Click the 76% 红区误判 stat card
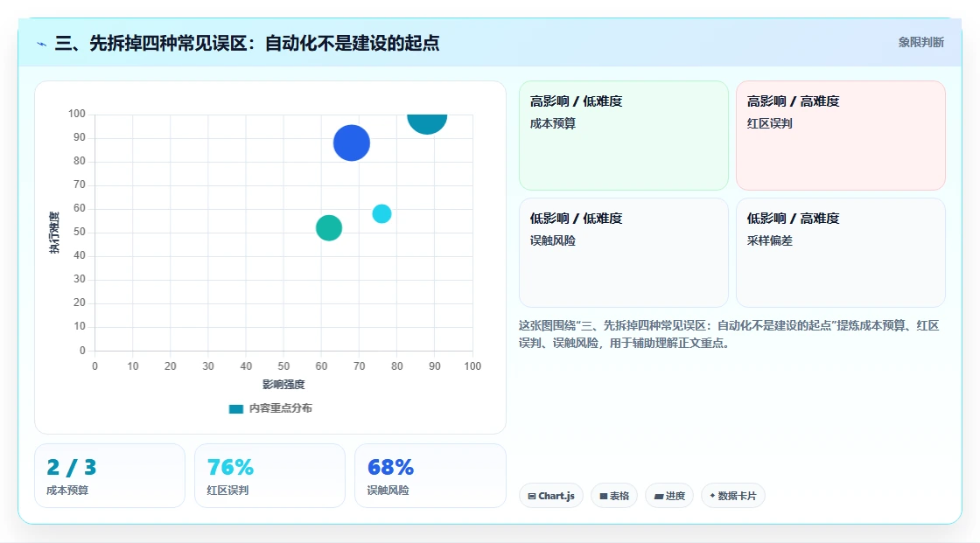Image resolution: width=980 pixels, height=543 pixels. tap(270, 476)
